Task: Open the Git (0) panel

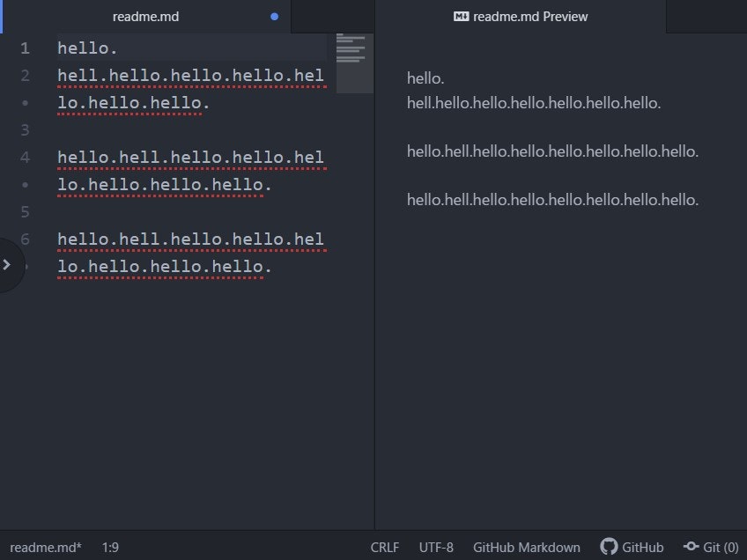Action: point(711,548)
